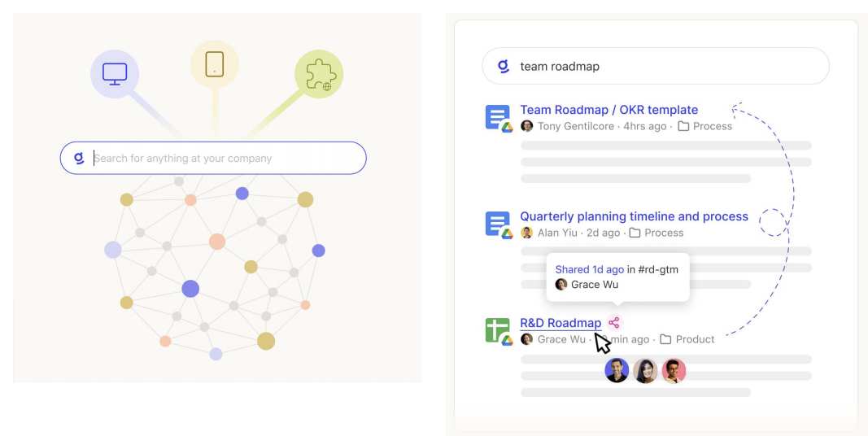The width and height of the screenshot is (868, 436).
Task: Click the mobile tablet icon
Action: pyautogui.click(x=215, y=63)
